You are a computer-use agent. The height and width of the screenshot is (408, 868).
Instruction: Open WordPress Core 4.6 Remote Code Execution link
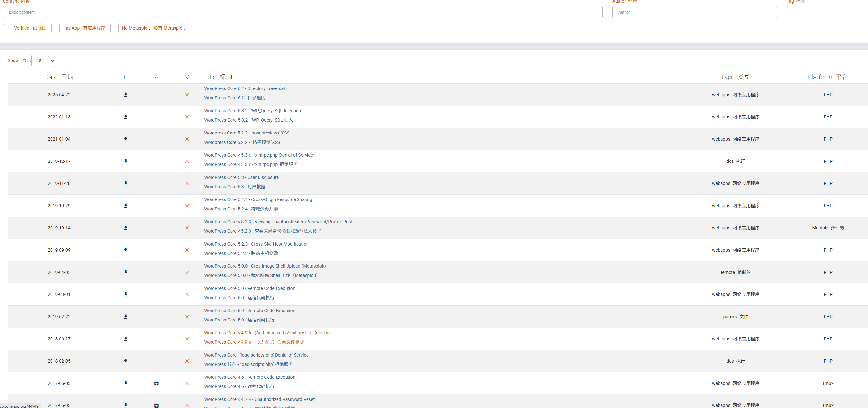tap(249, 377)
